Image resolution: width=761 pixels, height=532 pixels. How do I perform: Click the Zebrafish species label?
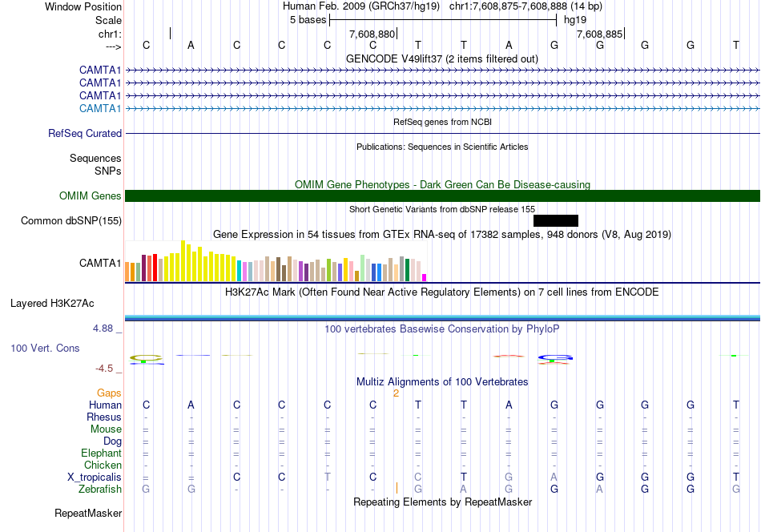(x=100, y=489)
